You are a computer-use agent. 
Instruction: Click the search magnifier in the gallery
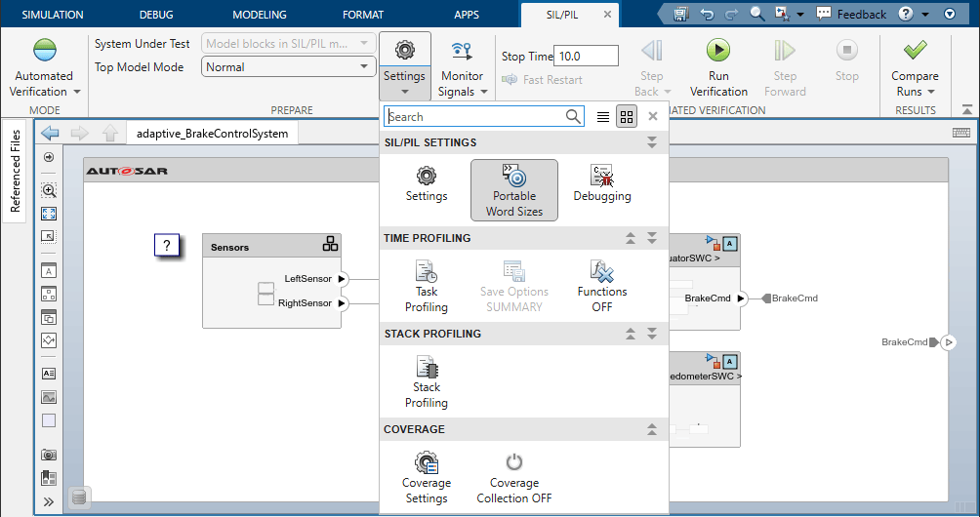click(x=573, y=116)
